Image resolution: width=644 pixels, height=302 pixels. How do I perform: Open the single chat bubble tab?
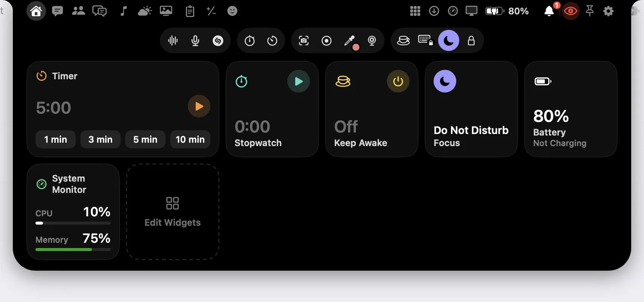(x=57, y=11)
